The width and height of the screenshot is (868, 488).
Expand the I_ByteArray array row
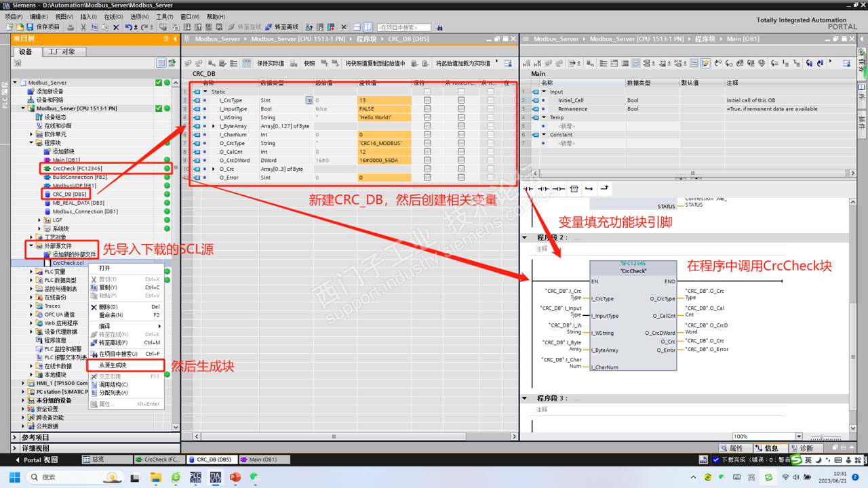click(x=214, y=126)
